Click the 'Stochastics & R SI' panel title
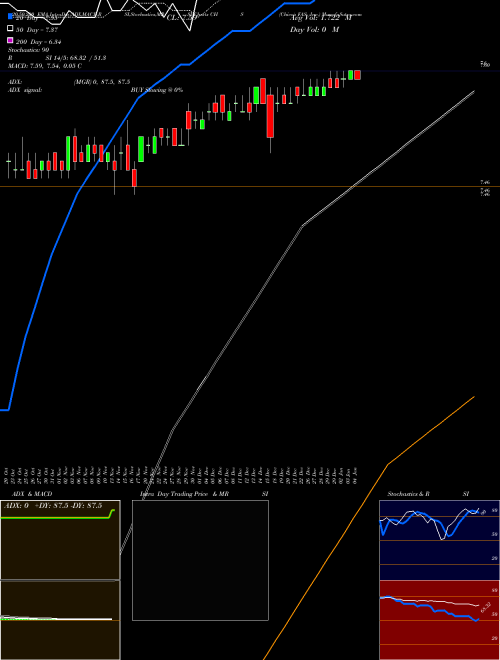500x660 pixels. pyautogui.click(x=428, y=494)
